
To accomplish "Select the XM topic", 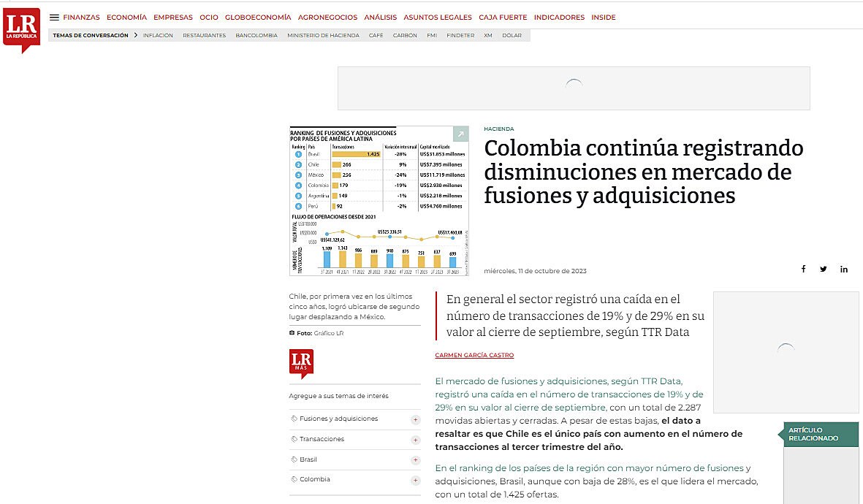I will [487, 35].
